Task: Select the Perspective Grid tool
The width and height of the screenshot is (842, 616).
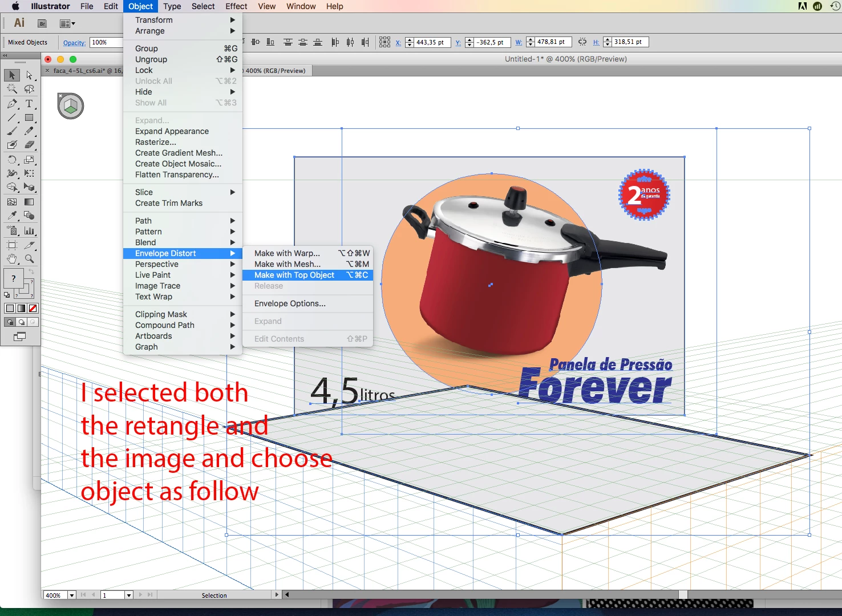Action: click(x=29, y=187)
